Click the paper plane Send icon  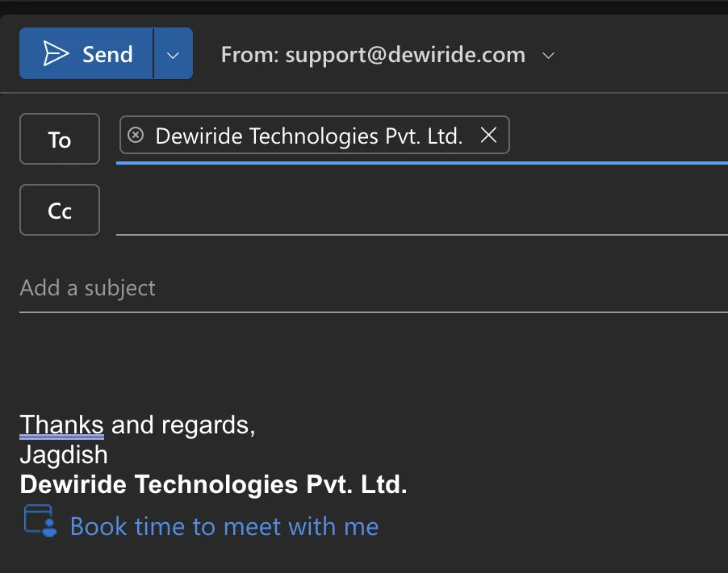click(x=56, y=53)
